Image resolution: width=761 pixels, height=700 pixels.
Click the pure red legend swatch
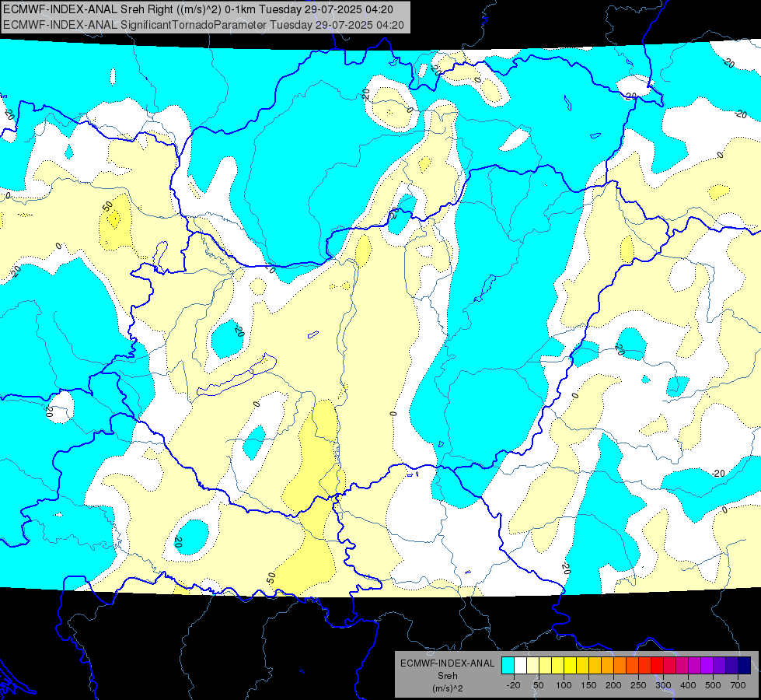coord(657,666)
